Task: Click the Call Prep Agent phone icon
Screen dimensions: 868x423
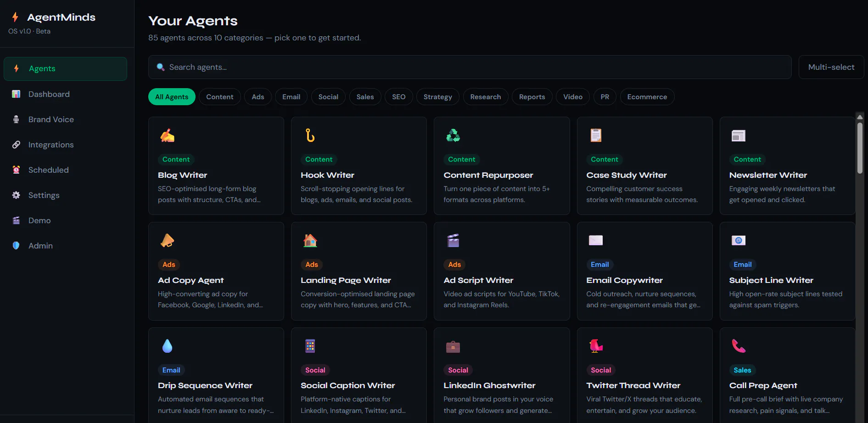Action: point(739,346)
